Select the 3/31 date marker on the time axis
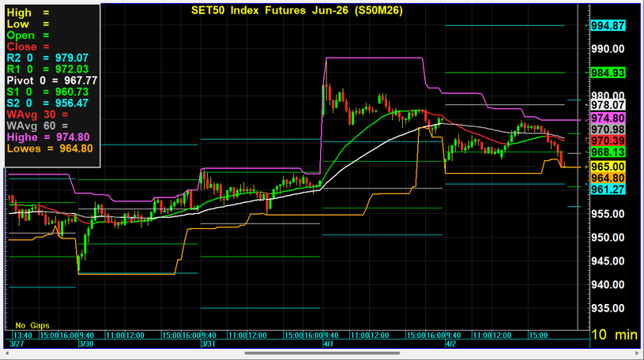 point(209,344)
